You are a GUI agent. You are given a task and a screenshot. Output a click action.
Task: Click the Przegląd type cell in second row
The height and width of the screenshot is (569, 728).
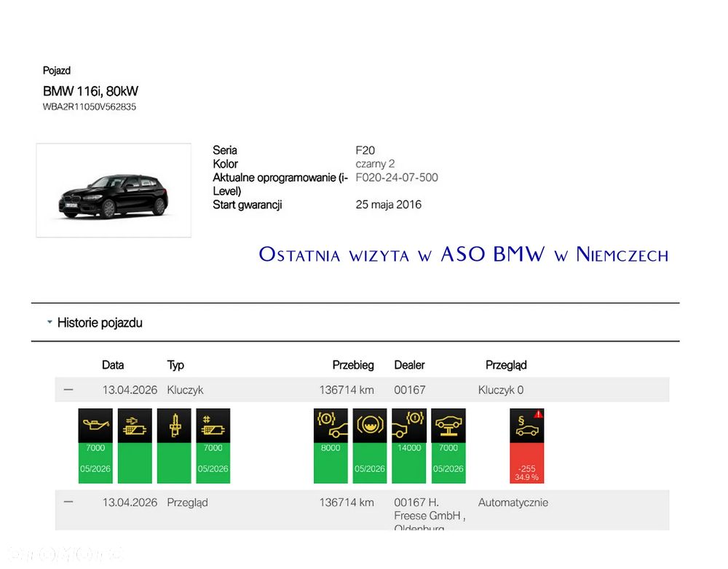188,503
